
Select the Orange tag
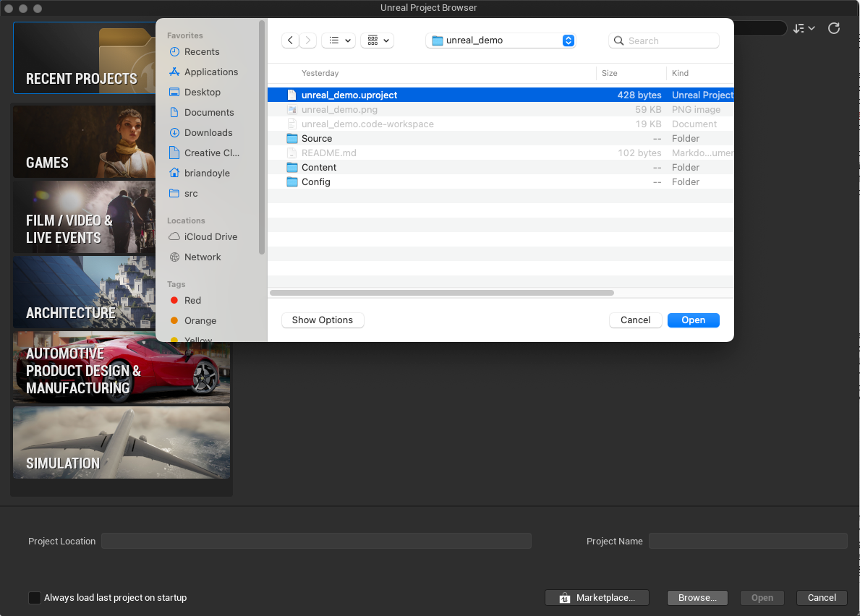point(200,320)
